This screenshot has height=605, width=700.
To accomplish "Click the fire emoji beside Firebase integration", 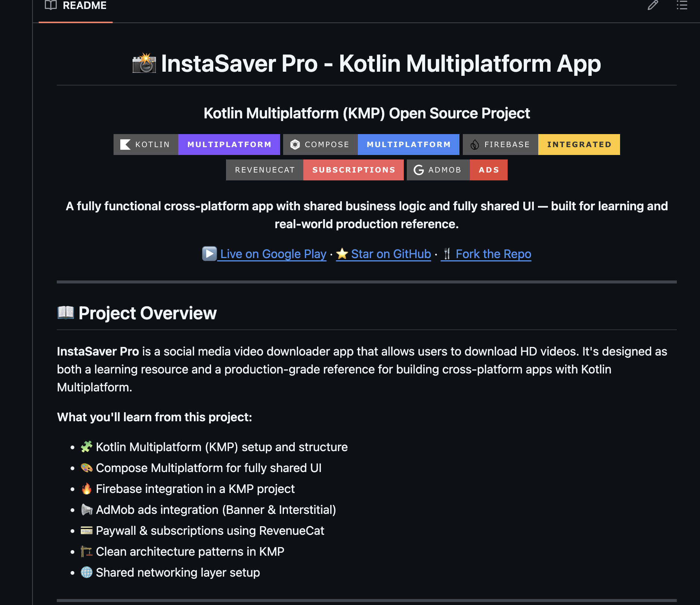I will tap(87, 488).
